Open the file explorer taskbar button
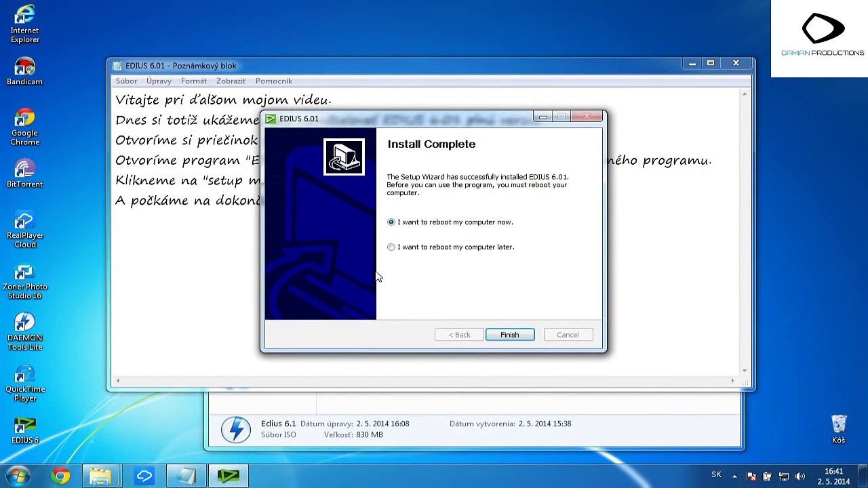 100,476
